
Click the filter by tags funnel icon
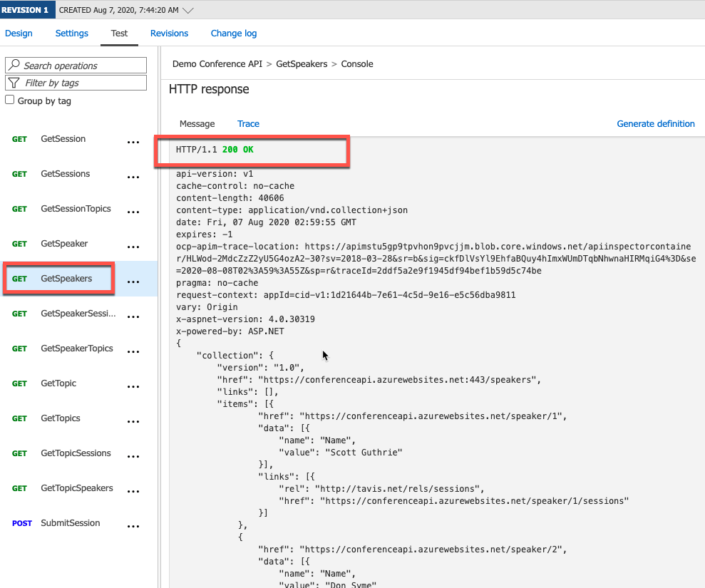(13, 83)
